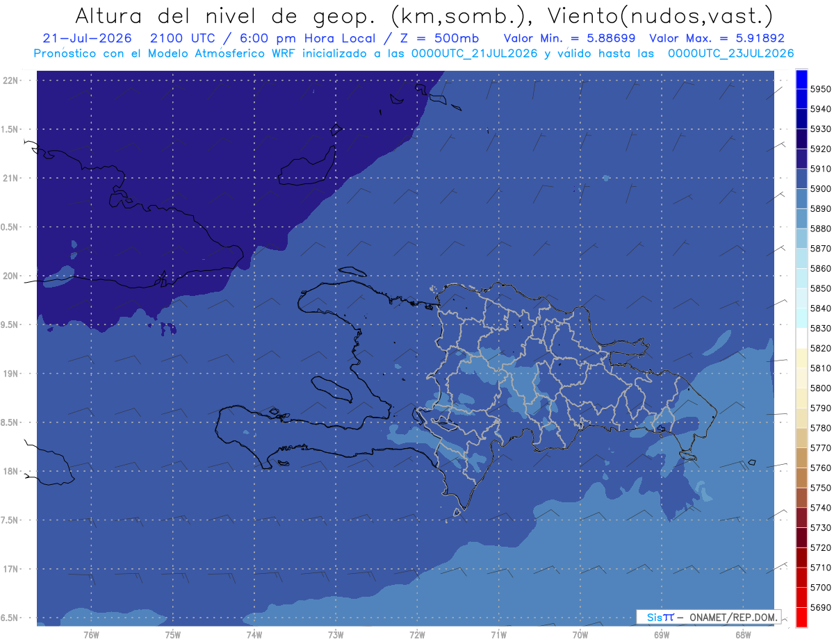The width and height of the screenshot is (834, 644).
Task: Select the "69W" longitude label
Action: 661,634
